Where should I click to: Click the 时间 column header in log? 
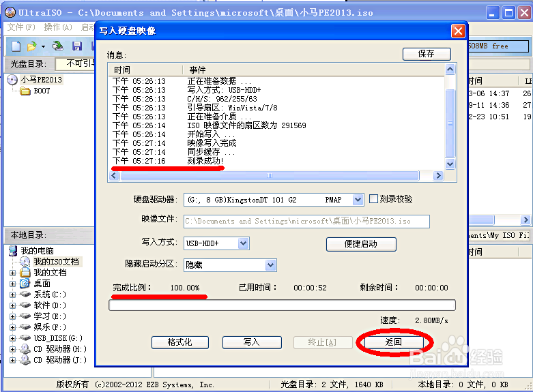coord(145,70)
